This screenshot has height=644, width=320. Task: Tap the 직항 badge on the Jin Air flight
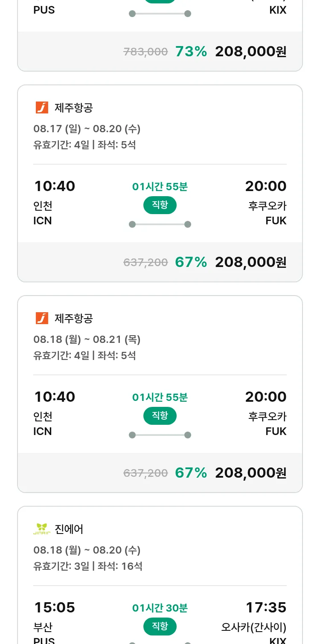point(160,627)
